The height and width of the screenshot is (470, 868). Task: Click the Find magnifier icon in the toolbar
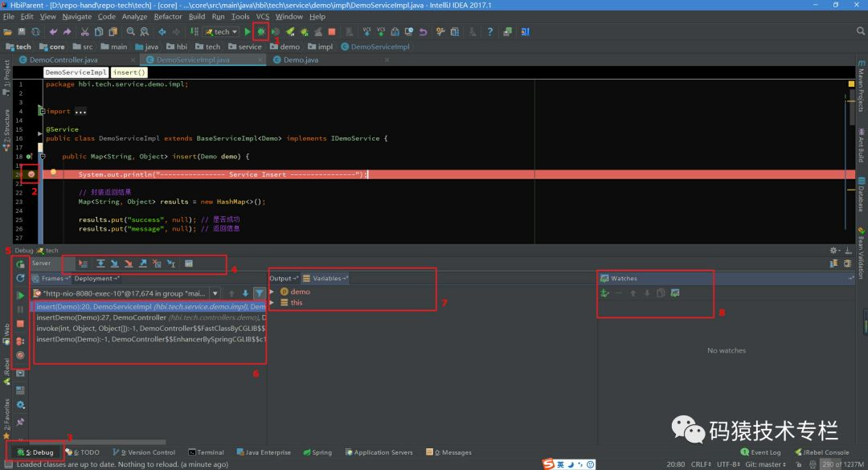point(131,32)
